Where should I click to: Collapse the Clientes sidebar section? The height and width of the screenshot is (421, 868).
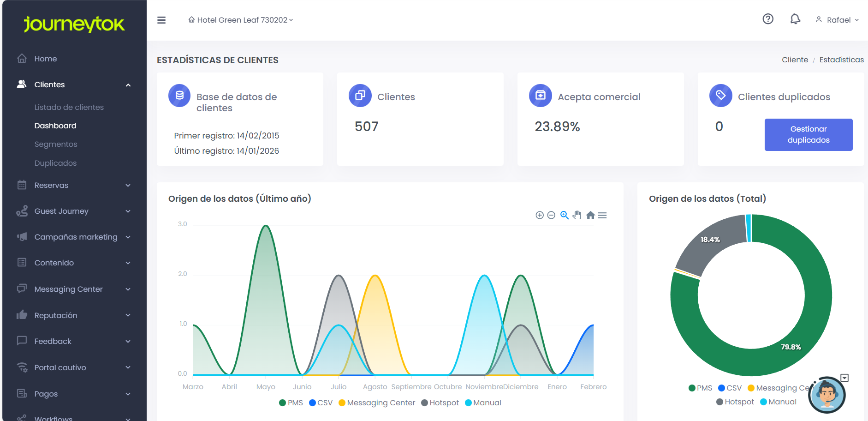click(74, 84)
